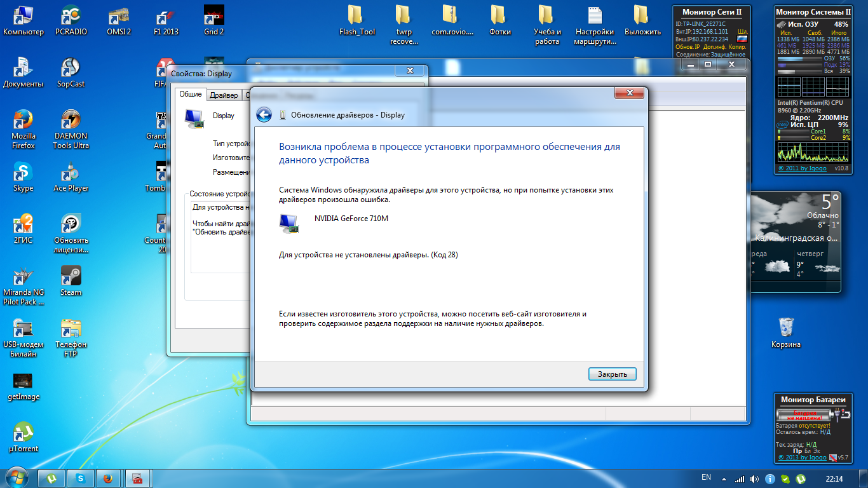Click the Монитор Системы II gadget title
Image resolution: width=868 pixels, height=488 pixels.
(x=813, y=11)
